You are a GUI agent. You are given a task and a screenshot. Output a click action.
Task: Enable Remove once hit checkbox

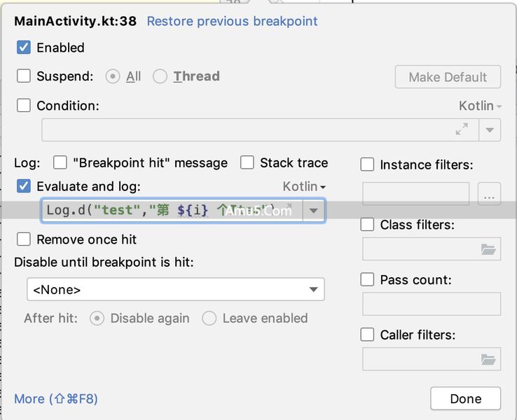pyautogui.click(x=24, y=239)
